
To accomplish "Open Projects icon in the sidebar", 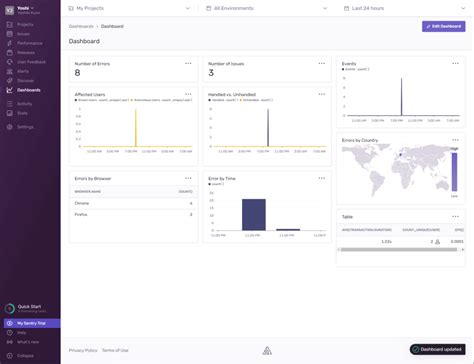I will pyautogui.click(x=10, y=24).
